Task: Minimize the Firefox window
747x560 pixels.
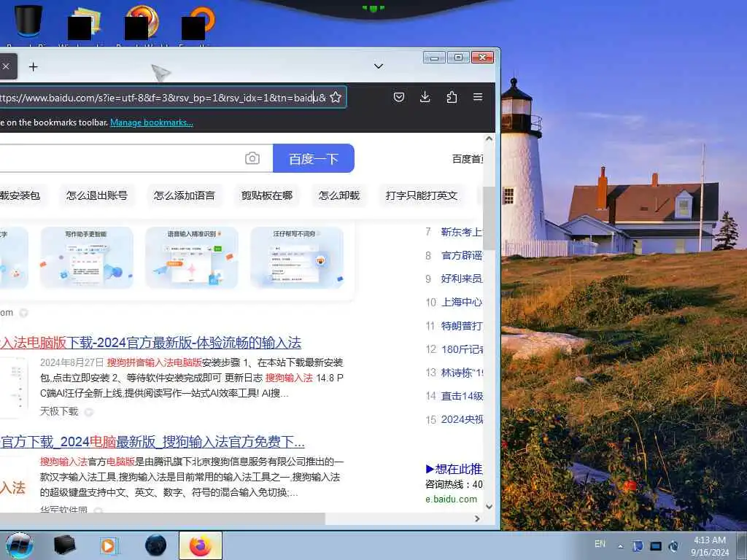Action: [x=434, y=58]
